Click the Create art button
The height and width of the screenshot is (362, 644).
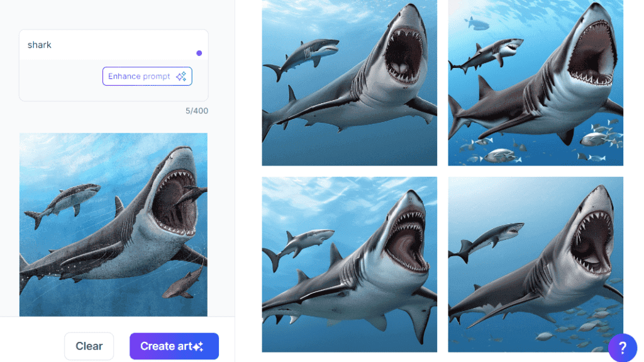tap(174, 346)
